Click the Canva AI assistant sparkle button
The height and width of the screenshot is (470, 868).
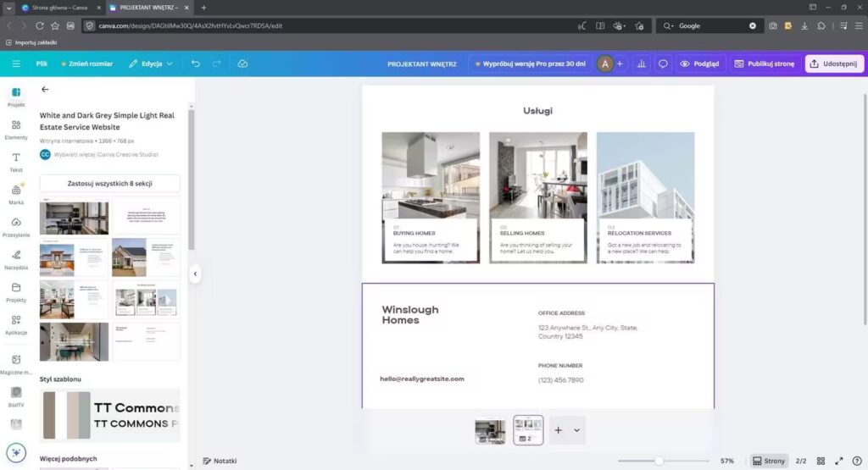tap(16, 453)
